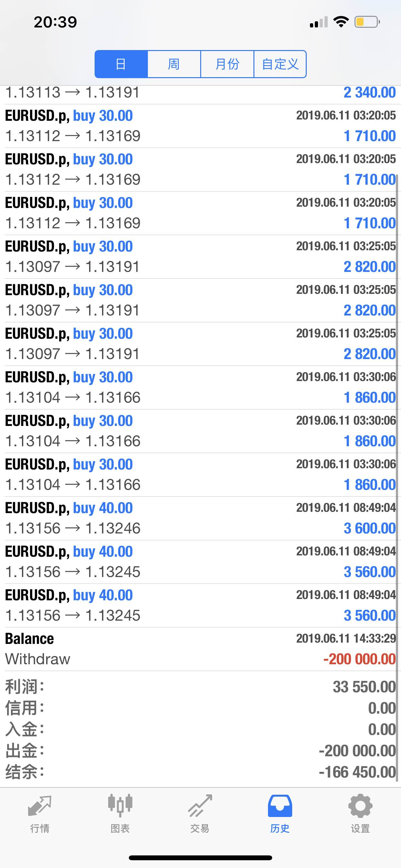Tap the 利润 profit summary value 33 550.00
This screenshot has height=868, width=401.
coord(364,687)
